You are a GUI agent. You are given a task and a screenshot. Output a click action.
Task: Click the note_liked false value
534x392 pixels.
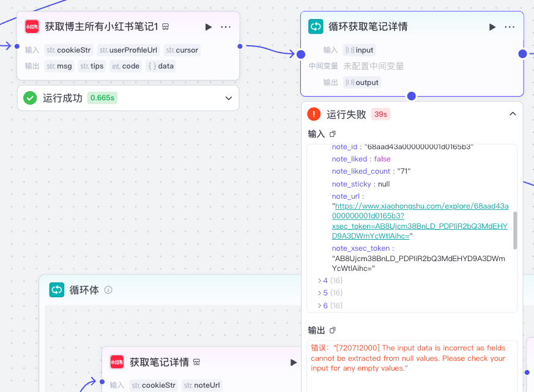coord(382,159)
